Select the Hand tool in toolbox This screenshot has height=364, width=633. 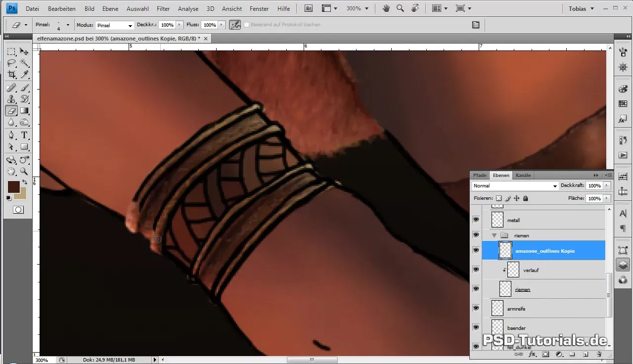click(11, 172)
